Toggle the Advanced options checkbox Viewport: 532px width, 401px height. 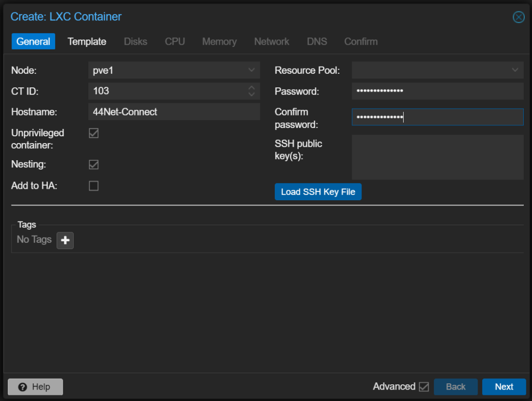(x=423, y=386)
